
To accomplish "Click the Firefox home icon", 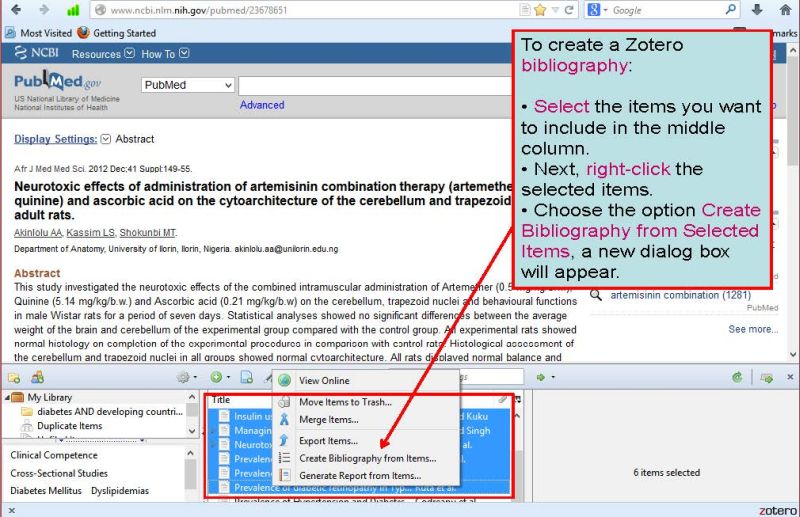I will click(x=783, y=10).
